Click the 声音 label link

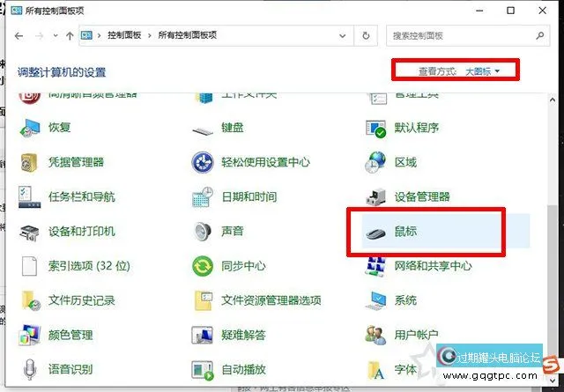[233, 231]
